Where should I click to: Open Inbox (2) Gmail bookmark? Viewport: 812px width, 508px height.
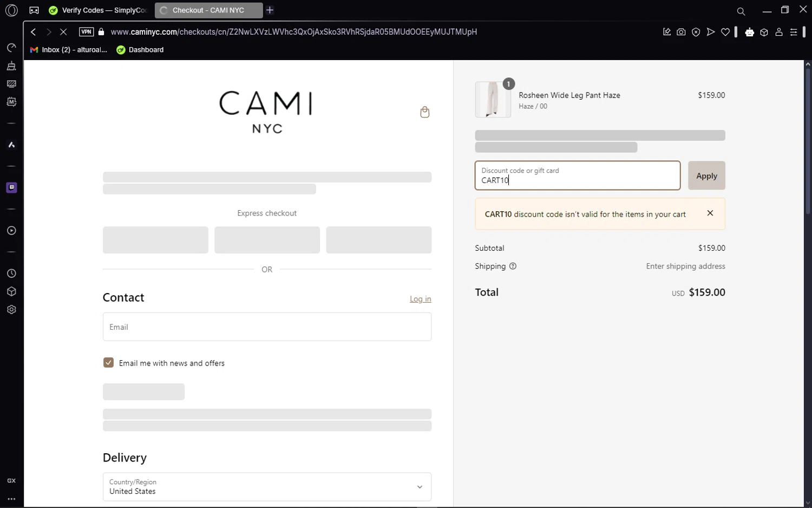(x=69, y=50)
